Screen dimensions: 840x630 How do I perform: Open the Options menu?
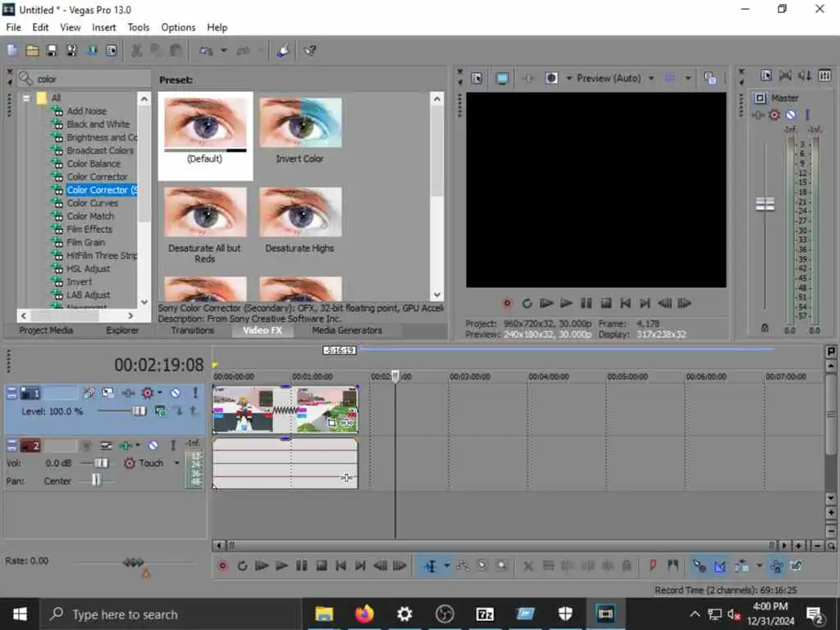[x=178, y=27]
